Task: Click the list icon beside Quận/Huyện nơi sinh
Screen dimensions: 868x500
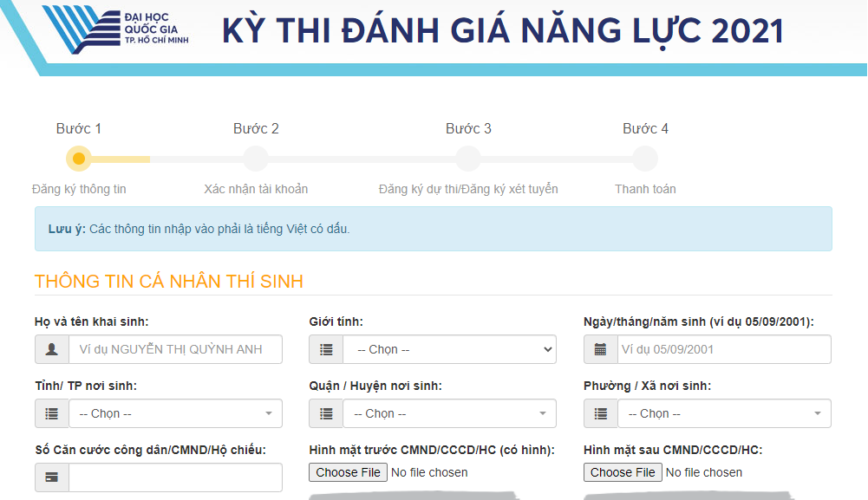Action: point(325,413)
